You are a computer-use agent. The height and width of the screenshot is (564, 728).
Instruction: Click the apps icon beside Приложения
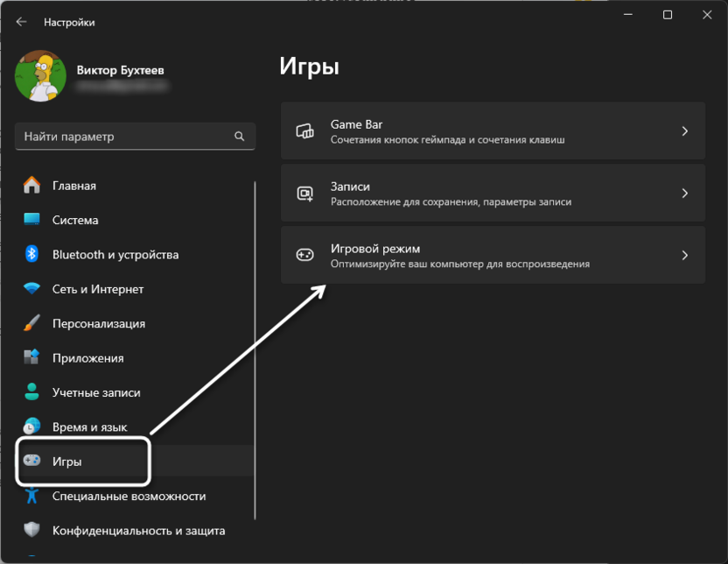tap(32, 357)
